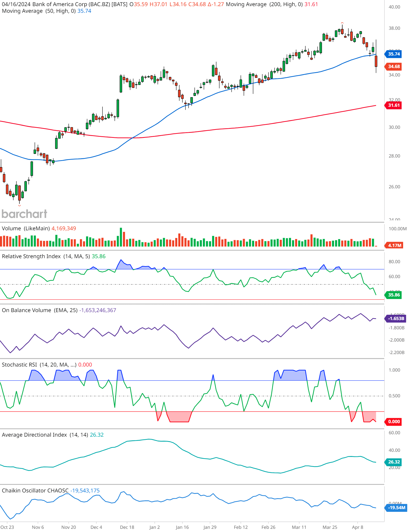Viewport: 410px width, 532px height.
Task: Click the Moving Average (50, High, 0) label
Action: point(39,11)
